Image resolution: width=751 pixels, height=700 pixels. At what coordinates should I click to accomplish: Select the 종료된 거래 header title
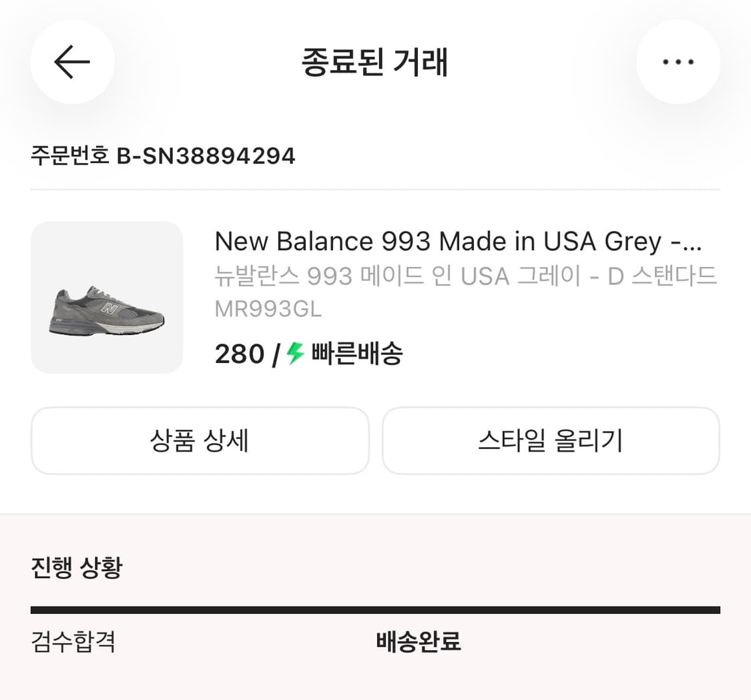tap(375, 61)
